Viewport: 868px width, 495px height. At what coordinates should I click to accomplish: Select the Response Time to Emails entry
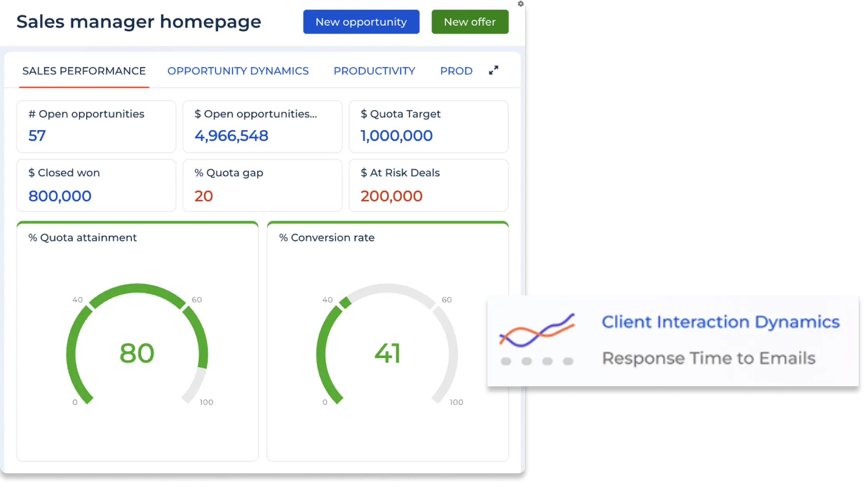tap(709, 357)
